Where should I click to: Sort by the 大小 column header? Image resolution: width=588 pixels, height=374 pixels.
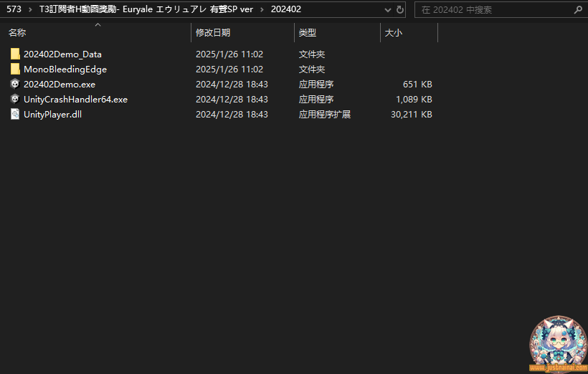[394, 33]
